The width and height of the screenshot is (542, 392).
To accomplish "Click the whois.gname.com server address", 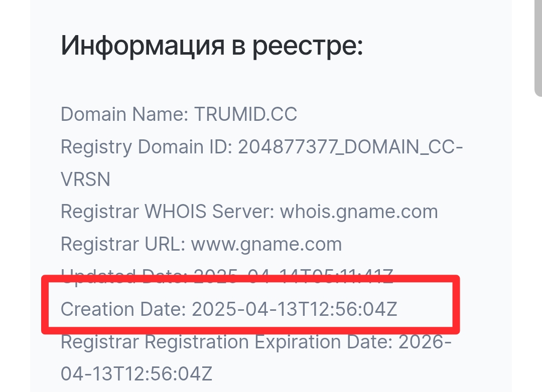I will tap(359, 212).
